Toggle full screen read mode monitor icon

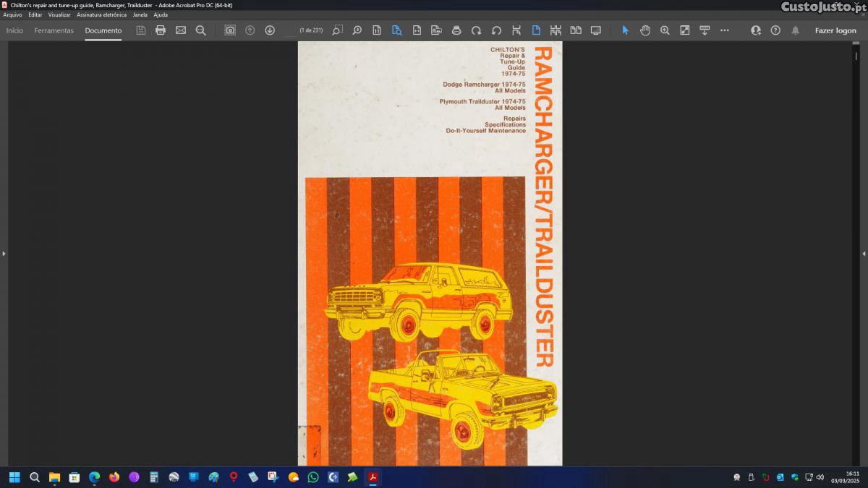click(x=596, y=30)
